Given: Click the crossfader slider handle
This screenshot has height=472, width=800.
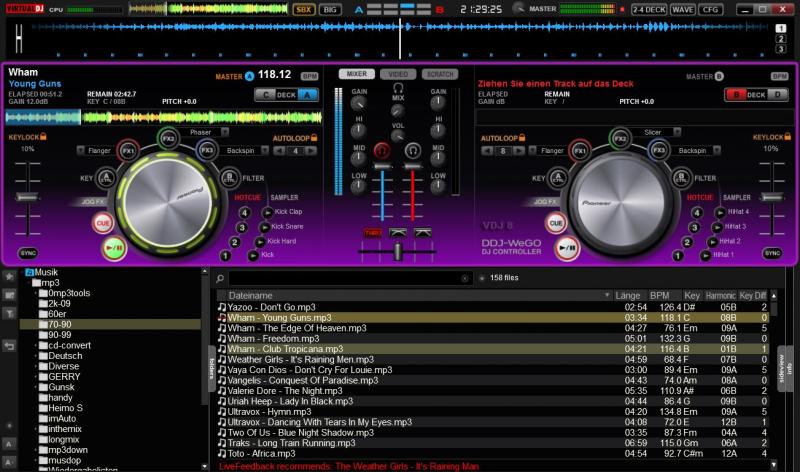Looking at the screenshot, I should [x=397, y=251].
